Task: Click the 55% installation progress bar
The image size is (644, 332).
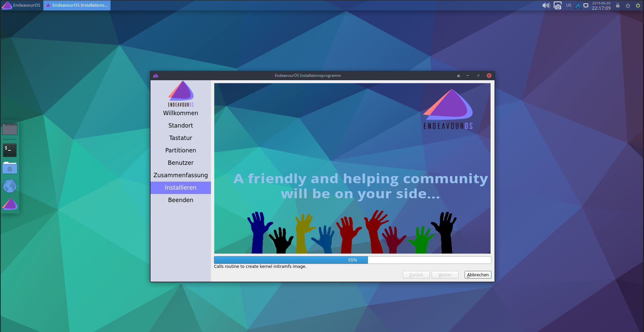Action: click(352, 260)
